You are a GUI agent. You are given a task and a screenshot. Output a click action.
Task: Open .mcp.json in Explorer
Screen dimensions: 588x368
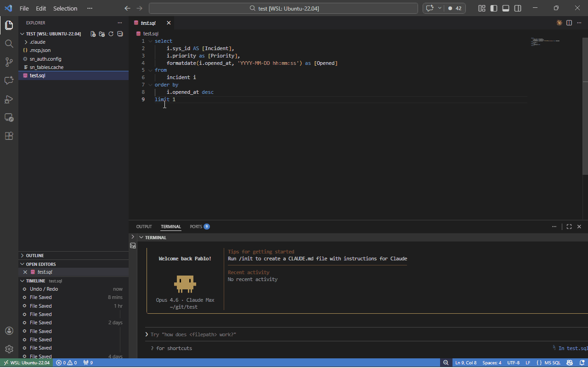coord(73,50)
